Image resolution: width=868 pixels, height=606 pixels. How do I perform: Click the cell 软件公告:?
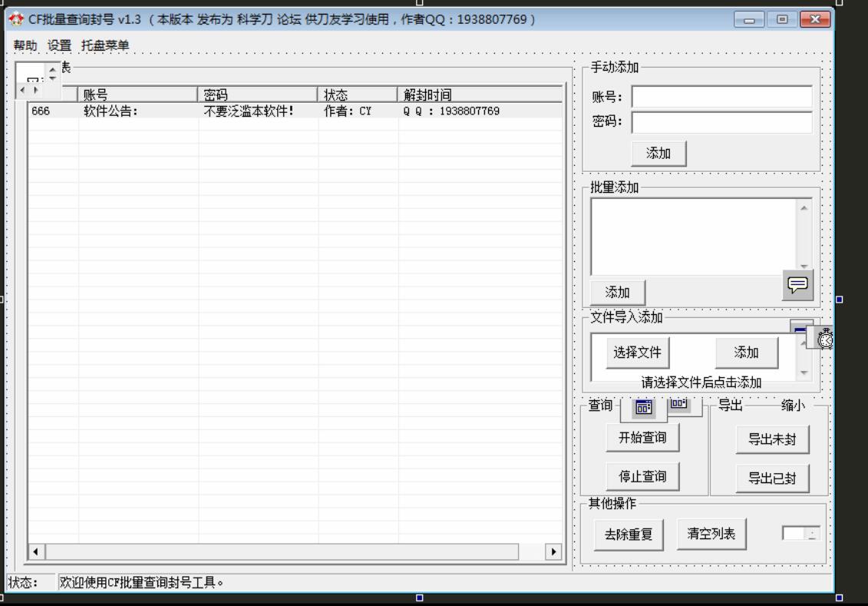(x=111, y=111)
